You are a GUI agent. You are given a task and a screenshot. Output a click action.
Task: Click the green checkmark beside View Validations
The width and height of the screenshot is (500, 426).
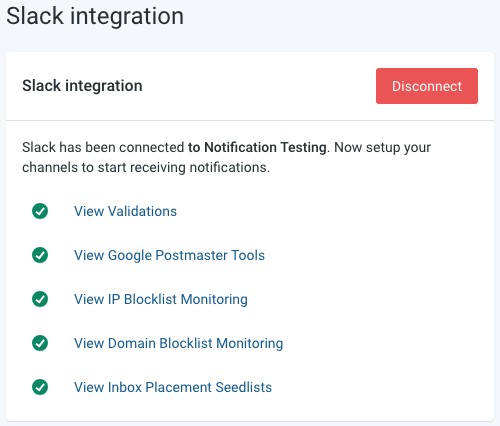click(x=40, y=211)
